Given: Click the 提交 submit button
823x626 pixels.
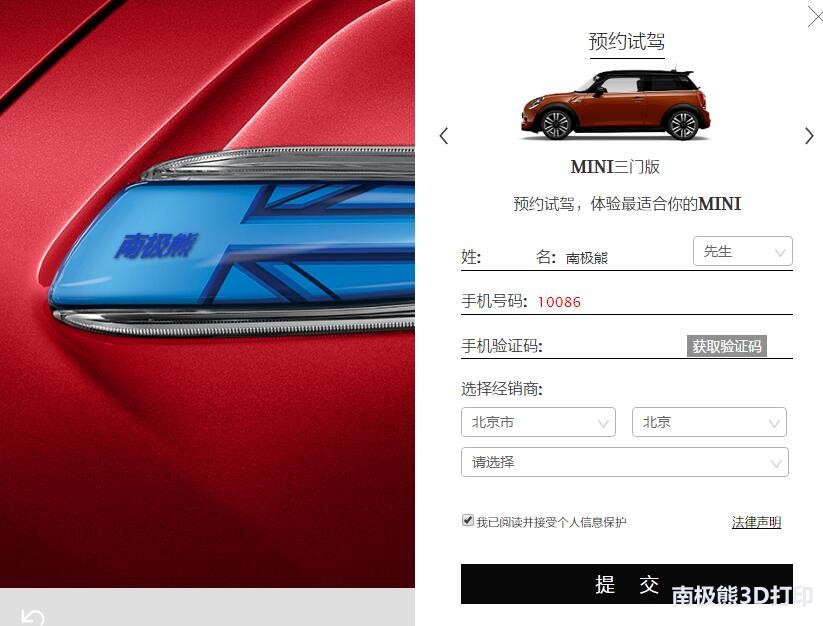Looking at the screenshot, I should (x=627, y=584).
